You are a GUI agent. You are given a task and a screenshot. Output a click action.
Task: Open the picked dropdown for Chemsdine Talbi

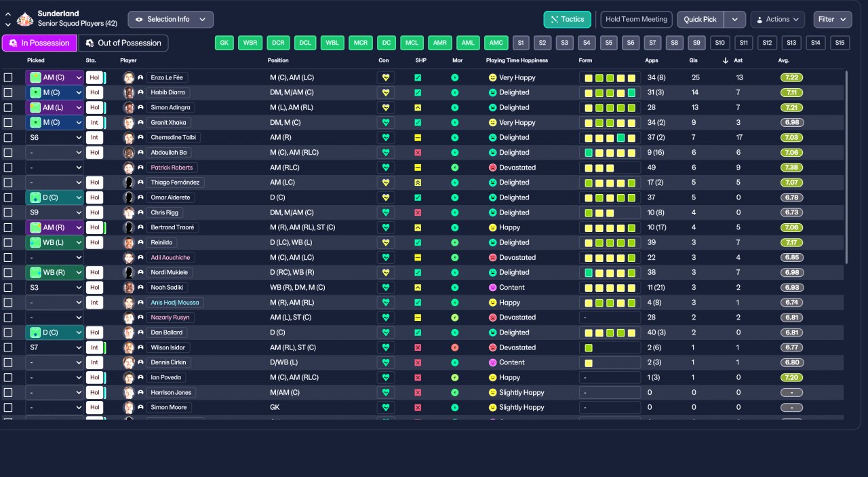point(54,137)
